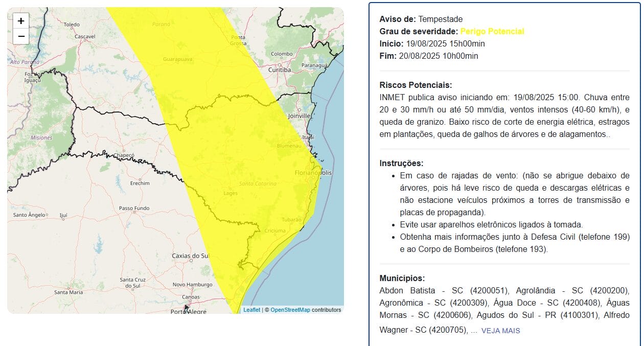This screenshot has height=346, width=644.
Task: Click the Chapecó map label
Action: [x=124, y=155]
